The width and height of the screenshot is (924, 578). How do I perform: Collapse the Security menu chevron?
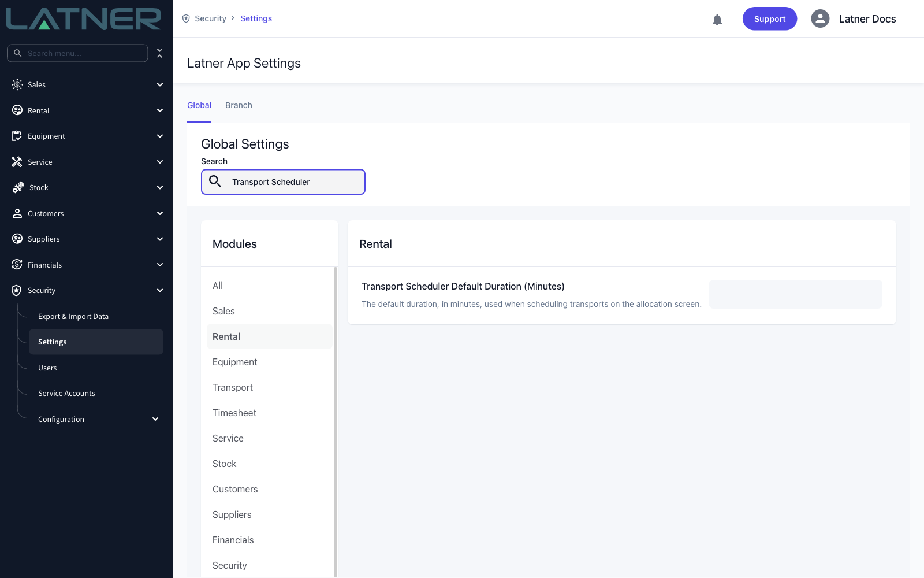pos(160,290)
